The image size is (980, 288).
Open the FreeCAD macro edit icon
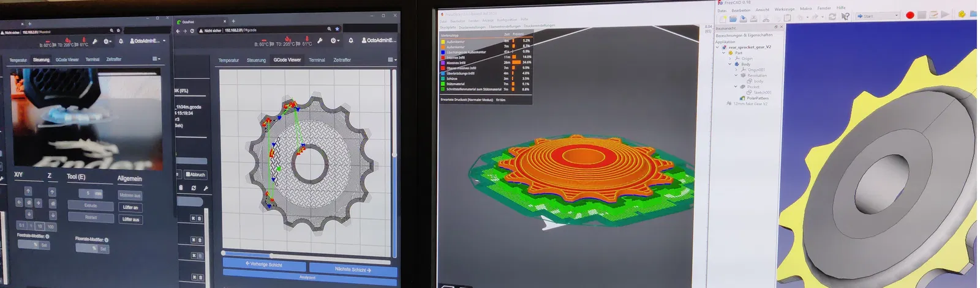933,15
